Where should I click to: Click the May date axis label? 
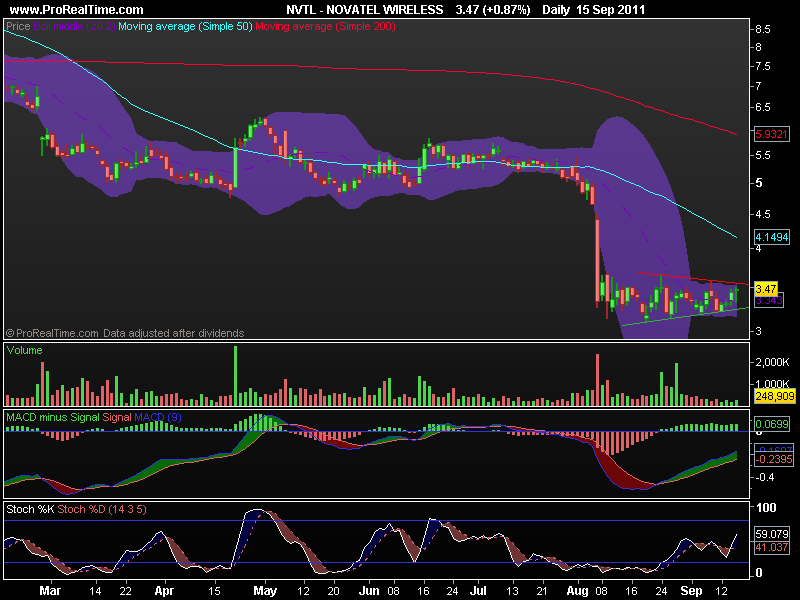click(265, 591)
